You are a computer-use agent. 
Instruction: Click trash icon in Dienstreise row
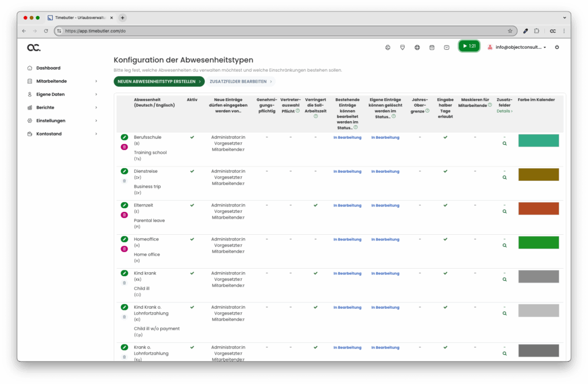(x=124, y=181)
